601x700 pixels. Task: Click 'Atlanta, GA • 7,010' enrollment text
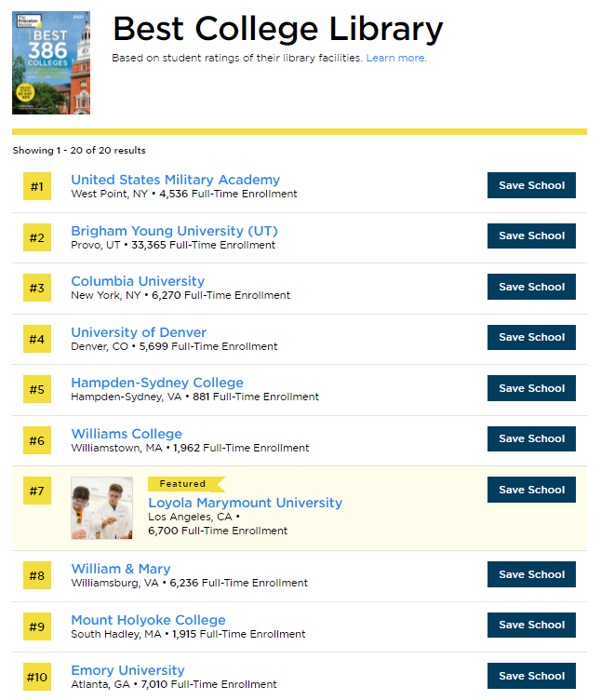pyautogui.click(x=174, y=684)
